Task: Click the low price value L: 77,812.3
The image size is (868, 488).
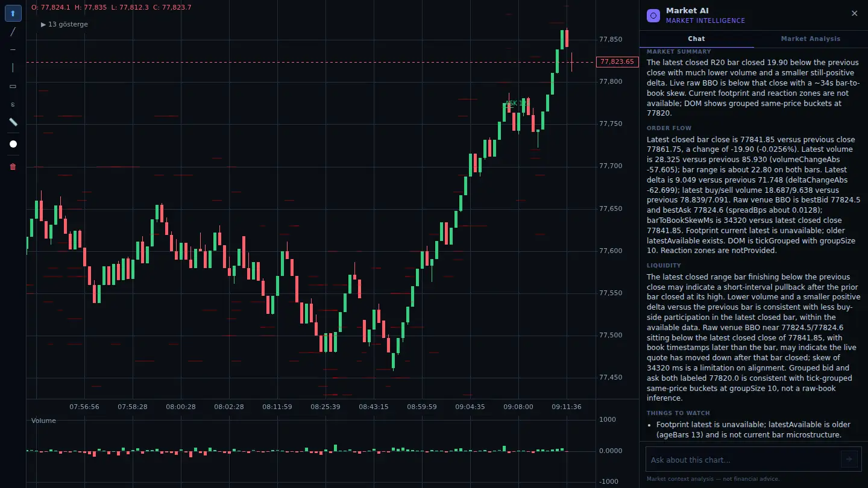Action: (x=130, y=7)
